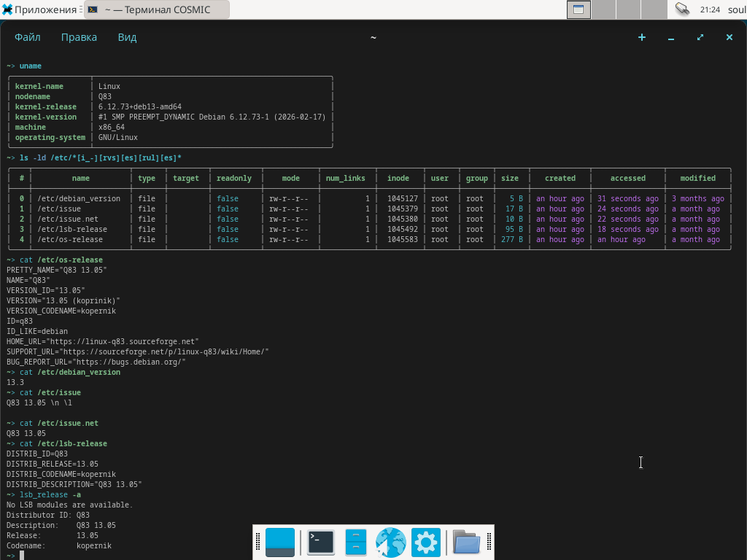Expand the soul user menu
The image size is (747, 560).
click(736, 9)
